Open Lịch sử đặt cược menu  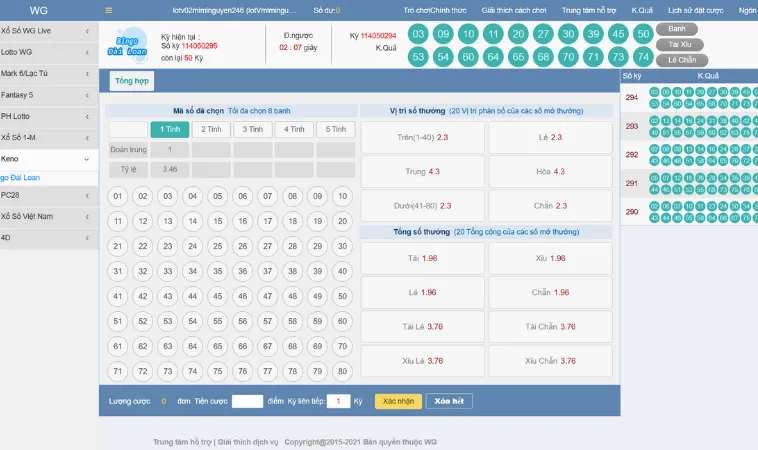click(694, 10)
